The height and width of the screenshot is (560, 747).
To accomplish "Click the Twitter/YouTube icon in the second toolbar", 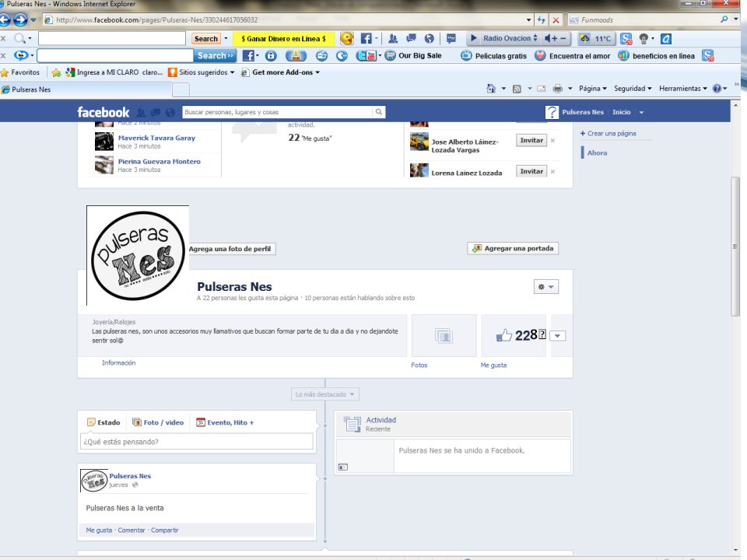I will [366, 56].
